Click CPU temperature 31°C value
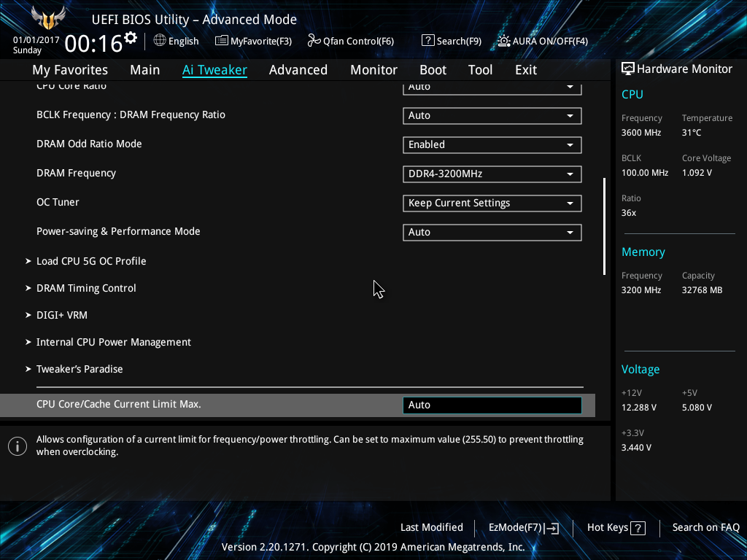The width and height of the screenshot is (747, 560). tap(692, 133)
